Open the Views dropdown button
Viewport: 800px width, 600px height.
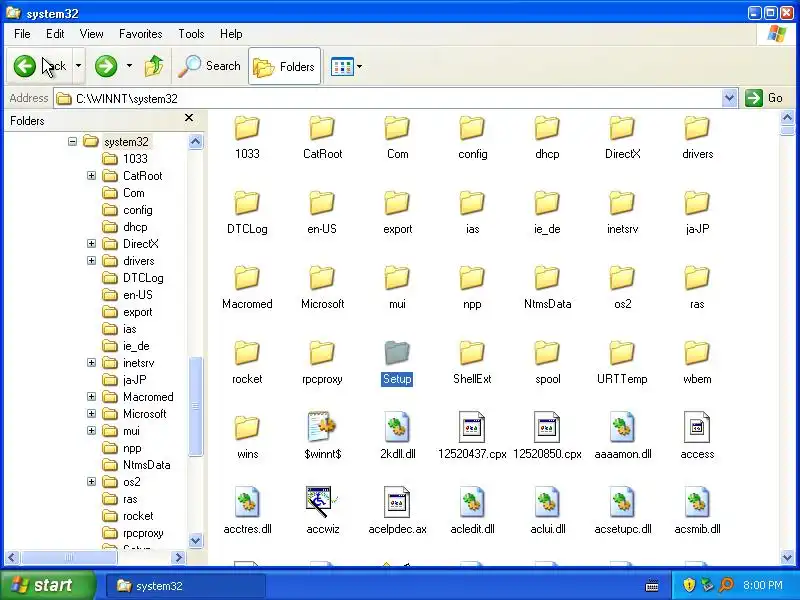pos(347,66)
